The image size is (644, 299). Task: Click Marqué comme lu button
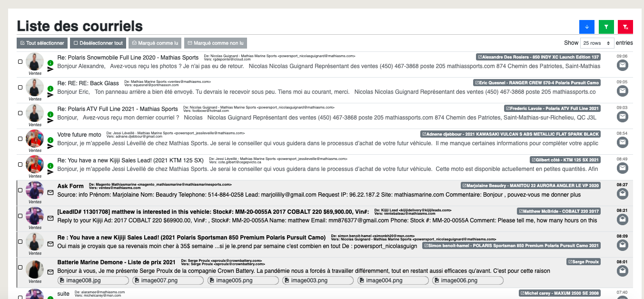[x=155, y=43]
